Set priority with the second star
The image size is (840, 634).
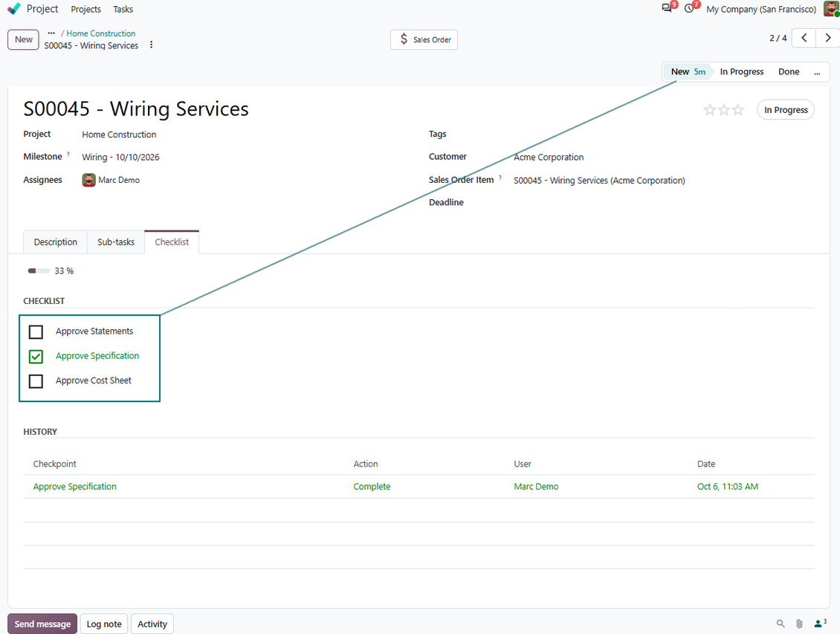click(724, 110)
